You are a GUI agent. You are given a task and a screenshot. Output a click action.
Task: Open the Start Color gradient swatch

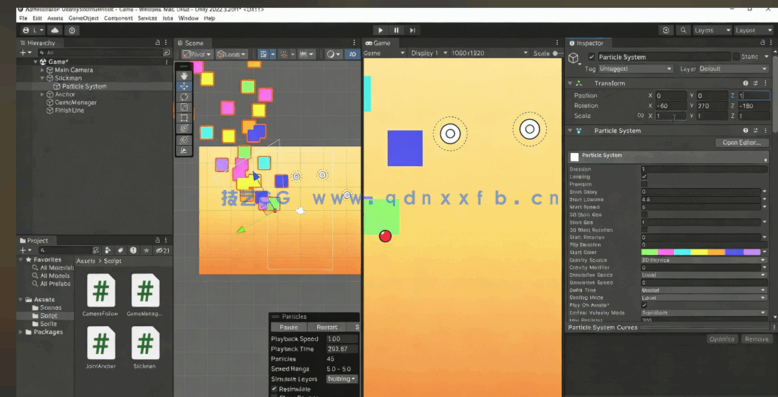(x=701, y=252)
